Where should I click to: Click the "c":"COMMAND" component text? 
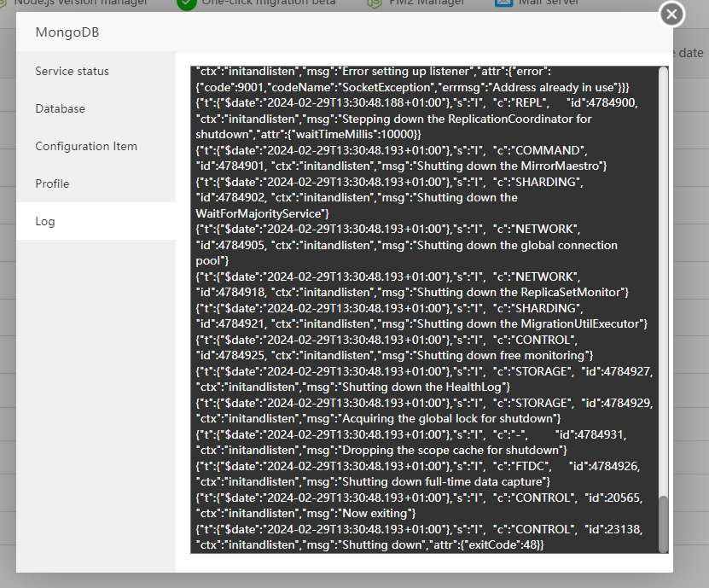[539, 150]
